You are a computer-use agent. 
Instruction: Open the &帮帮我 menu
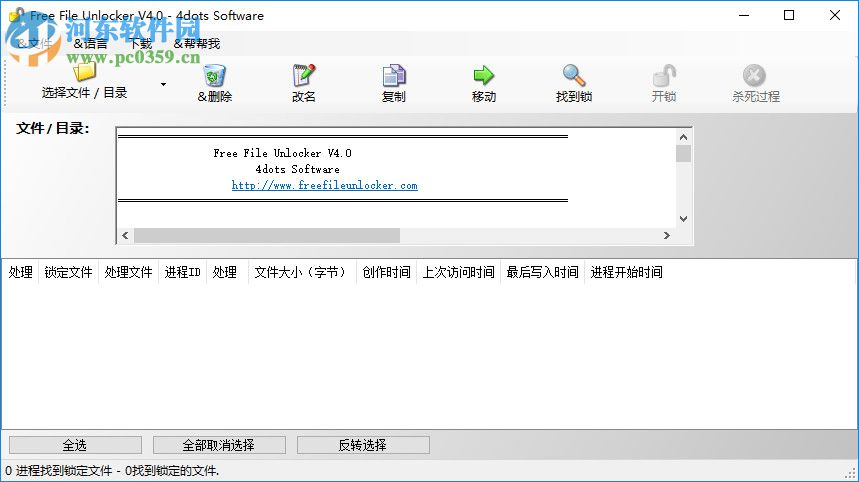pos(197,44)
